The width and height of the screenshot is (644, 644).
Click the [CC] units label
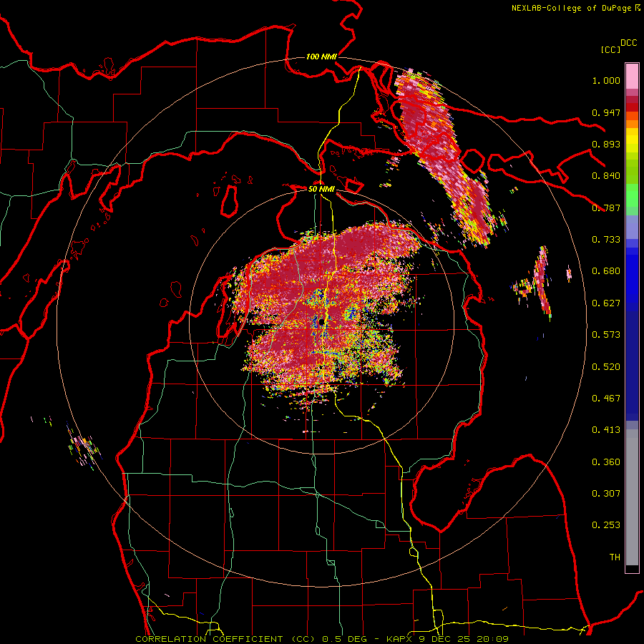tap(610, 49)
